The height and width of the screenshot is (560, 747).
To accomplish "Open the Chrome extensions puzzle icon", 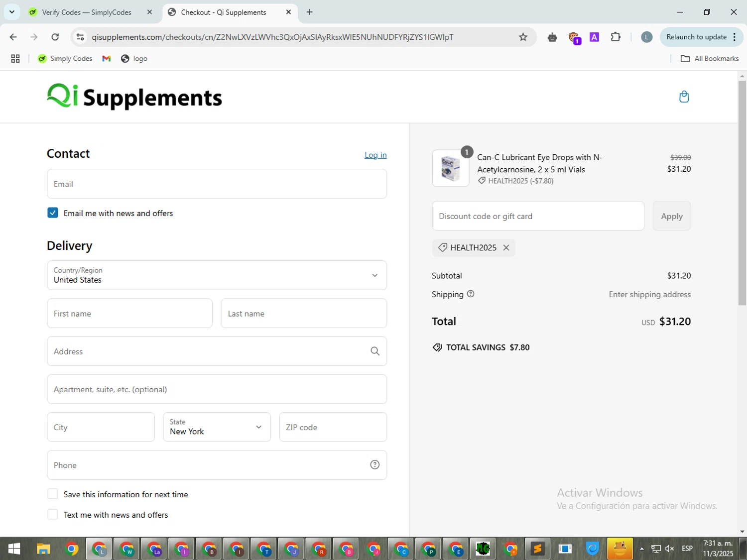I will click(x=616, y=37).
